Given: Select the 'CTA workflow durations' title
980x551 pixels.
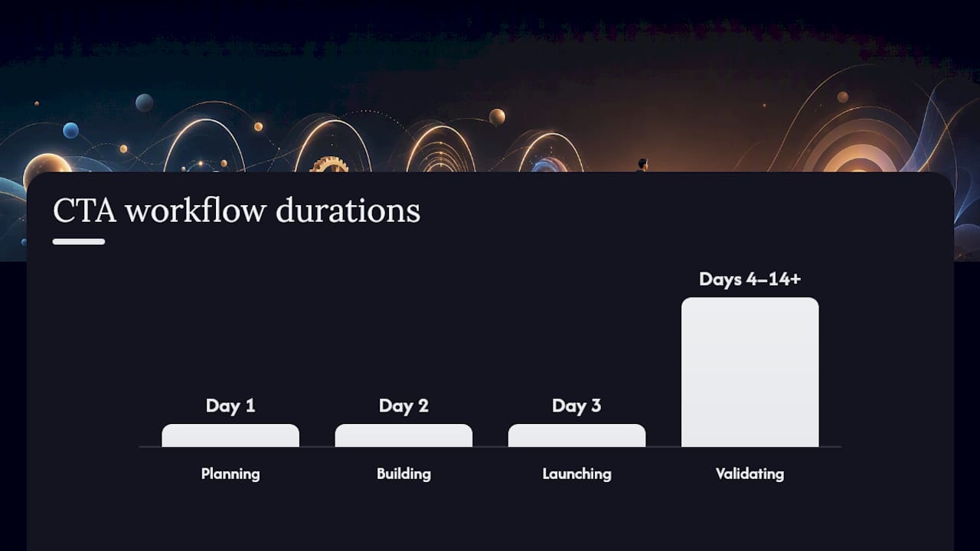Looking at the screenshot, I should click(237, 210).
